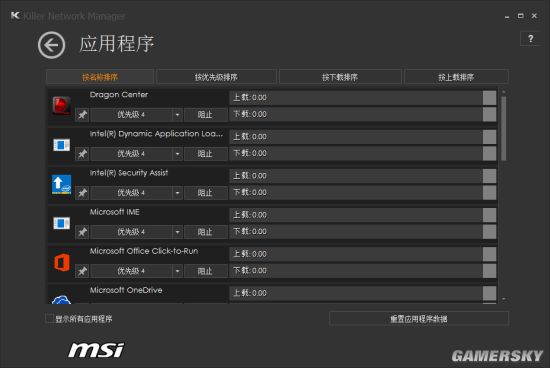Block Dragon Center with 阻止 button
This screenshot has width=550, height=368.
[x=205, y=115]
